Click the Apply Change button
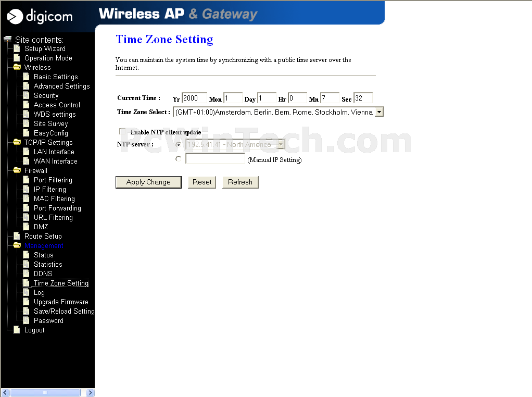Image resolution: width=532 pixels, height=397 pixels. (148, 182)
